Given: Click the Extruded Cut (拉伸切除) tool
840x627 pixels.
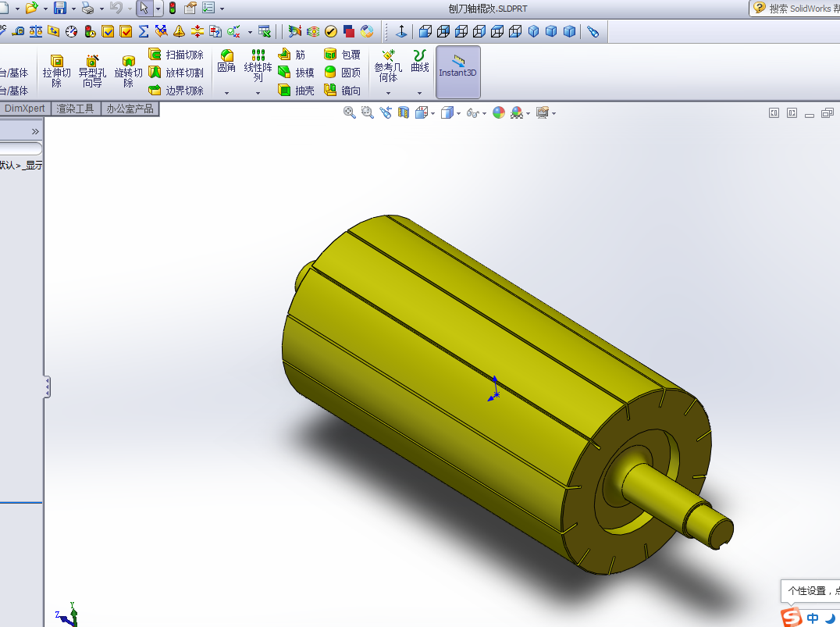Looking at the screenshot, I should coord(56,71).
